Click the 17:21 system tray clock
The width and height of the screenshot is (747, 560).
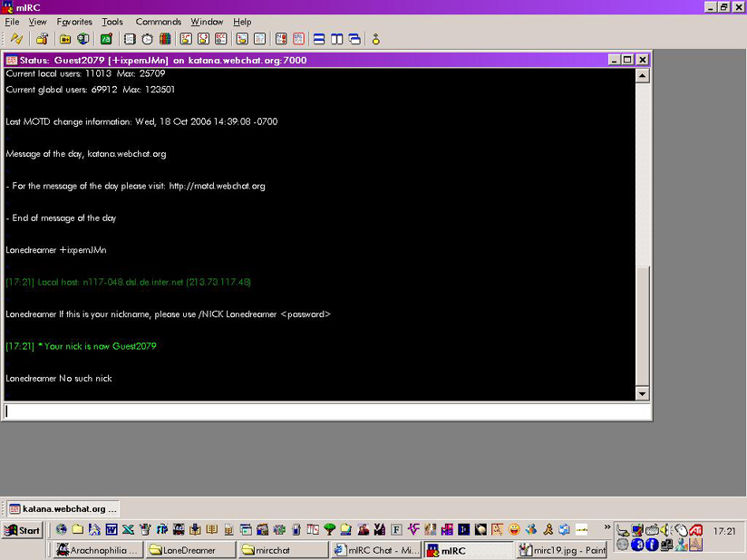pos(724,531)
